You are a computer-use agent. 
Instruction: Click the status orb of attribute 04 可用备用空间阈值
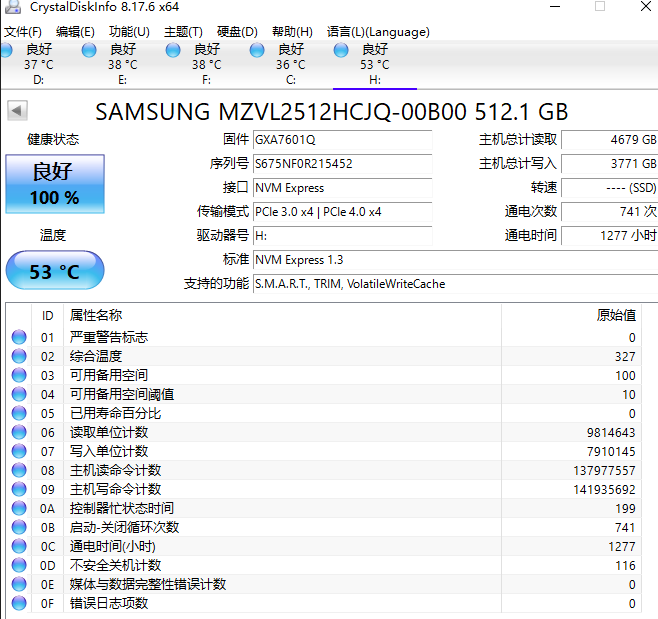[x=19, y=394]
